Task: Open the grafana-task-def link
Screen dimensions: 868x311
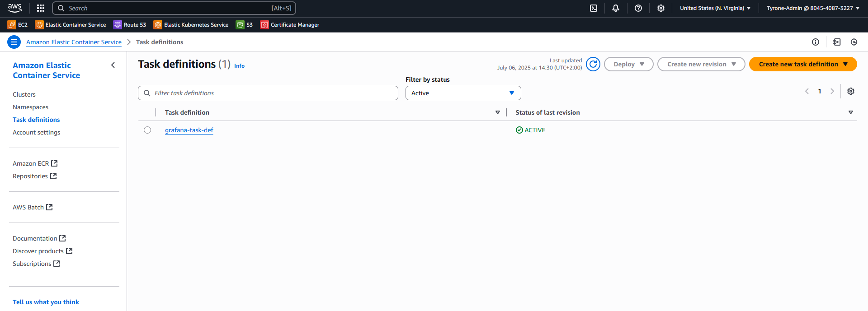Action: 189,130
